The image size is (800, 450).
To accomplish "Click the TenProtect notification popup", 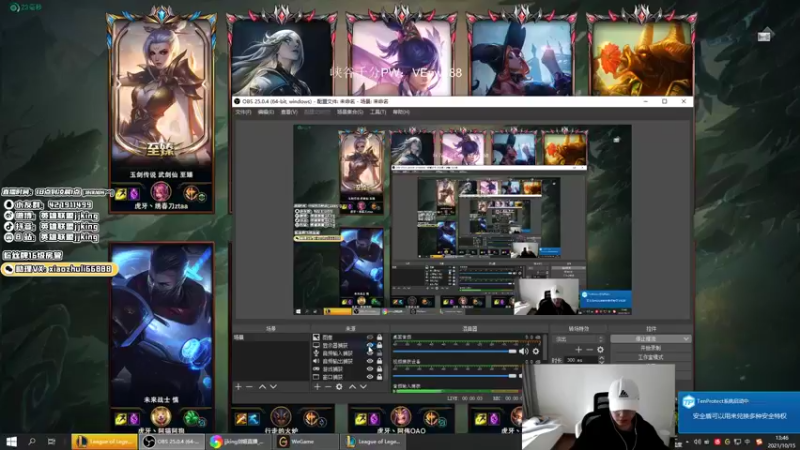I will (x=739, y=412).
